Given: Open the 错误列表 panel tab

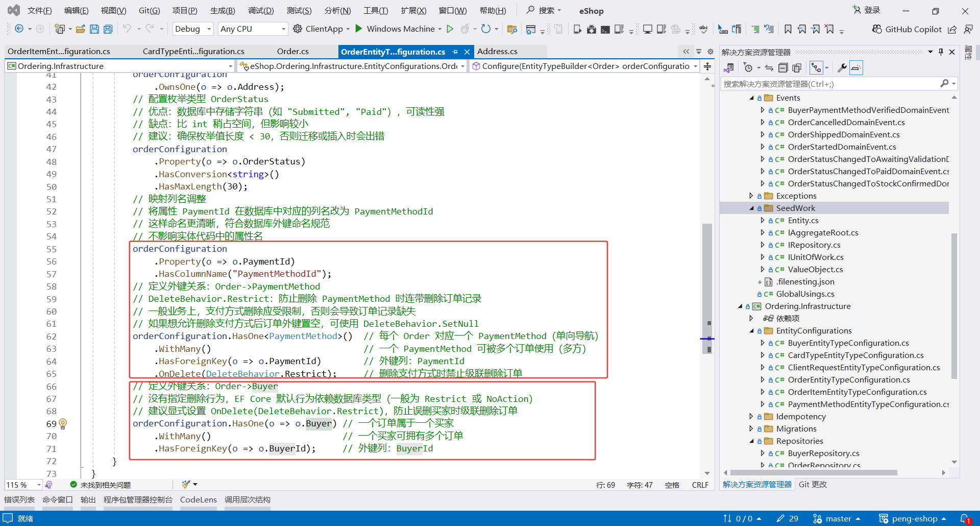Looking at the screenshot, I should (19, 500).
